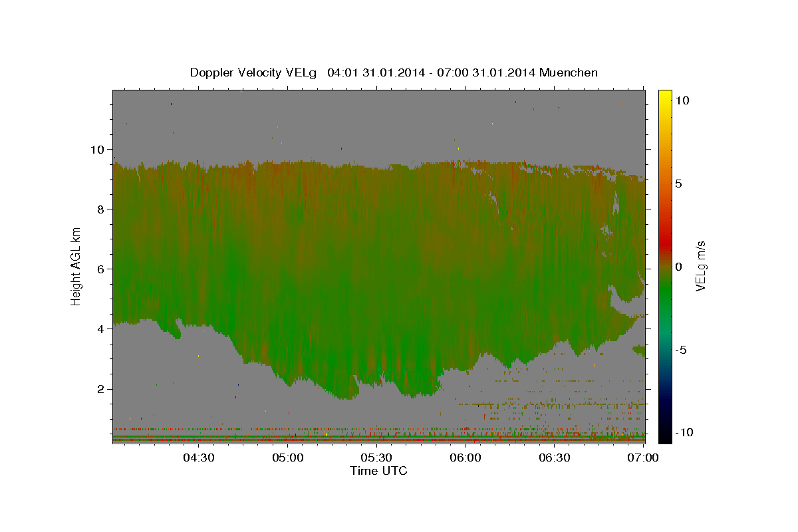Click the '07:00' time tick label
The width and height of the screenshot is (798, 532).
(643, 458)
